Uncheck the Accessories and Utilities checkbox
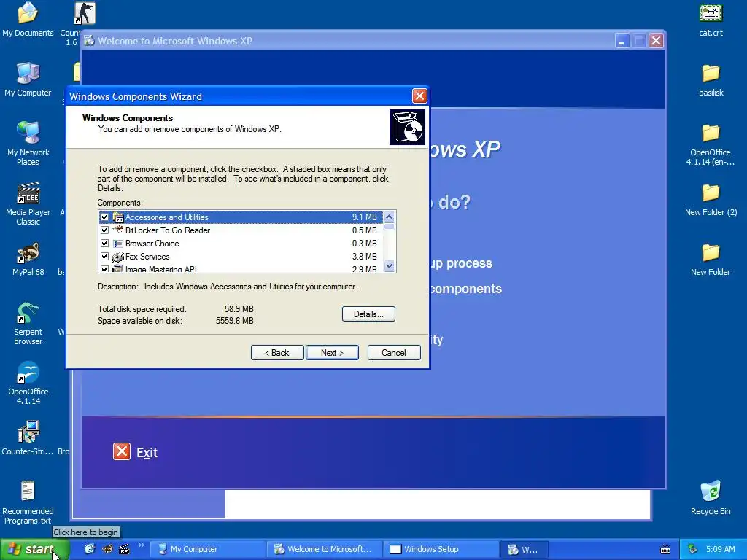Image resolution: width=747 pixels, height=560 pixels. 104,217
